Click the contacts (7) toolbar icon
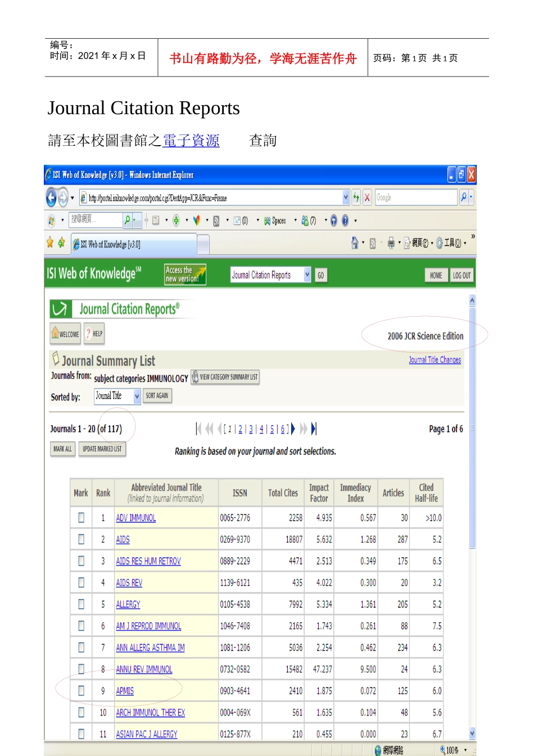 [309, 221]
